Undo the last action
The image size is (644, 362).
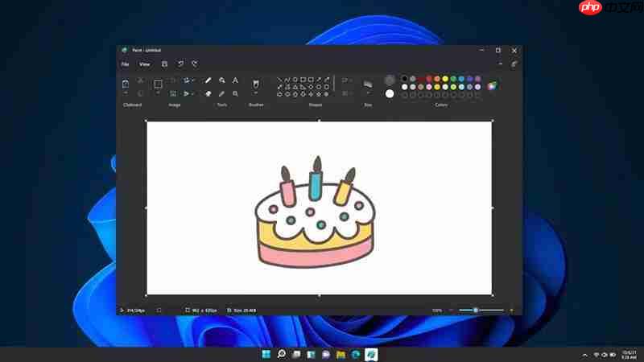coord(180,64)
